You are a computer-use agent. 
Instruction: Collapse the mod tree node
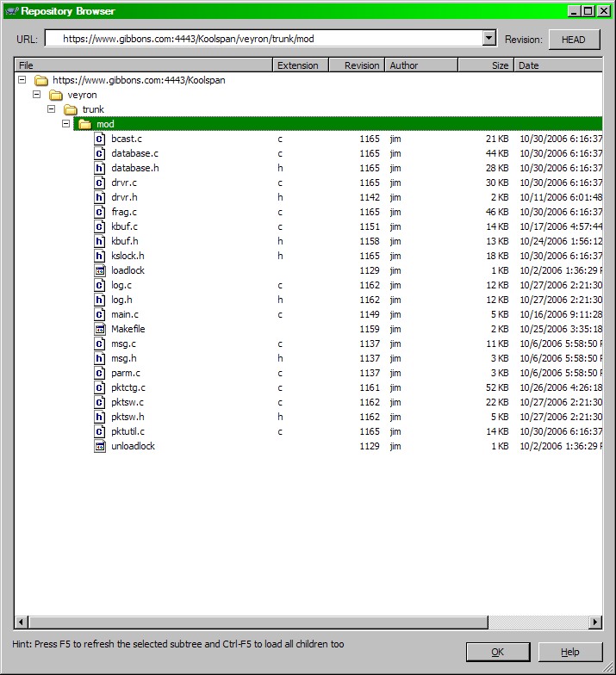(x=65, y=124)
